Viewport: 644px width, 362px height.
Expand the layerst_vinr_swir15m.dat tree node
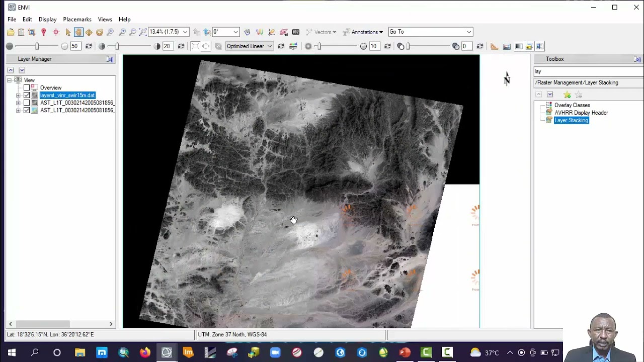coord(18,96)
